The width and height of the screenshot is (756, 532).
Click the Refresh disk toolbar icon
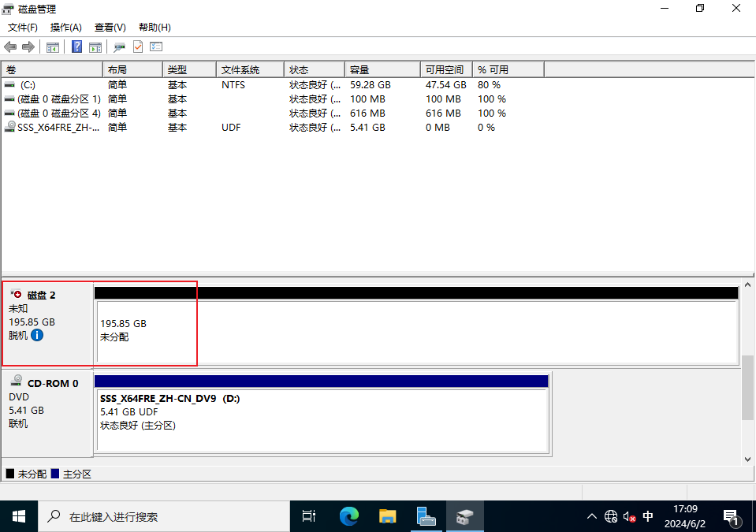tap(119, 47)
